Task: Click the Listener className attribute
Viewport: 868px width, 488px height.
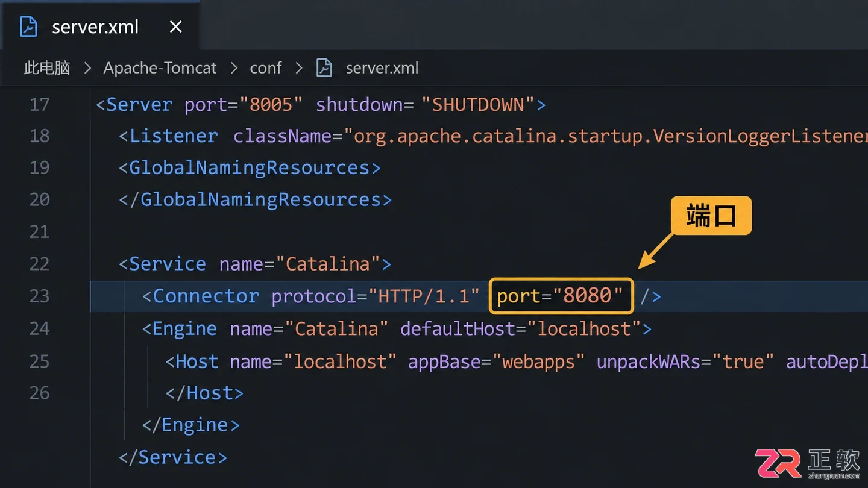Action: click(283, 136)
